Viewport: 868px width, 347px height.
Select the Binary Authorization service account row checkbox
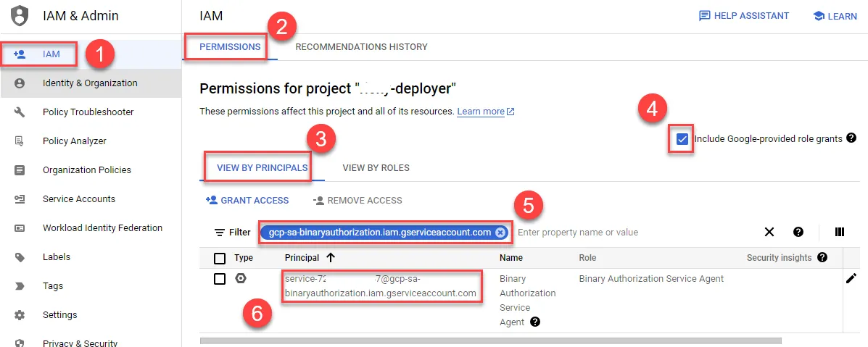[x=220, y=279]
